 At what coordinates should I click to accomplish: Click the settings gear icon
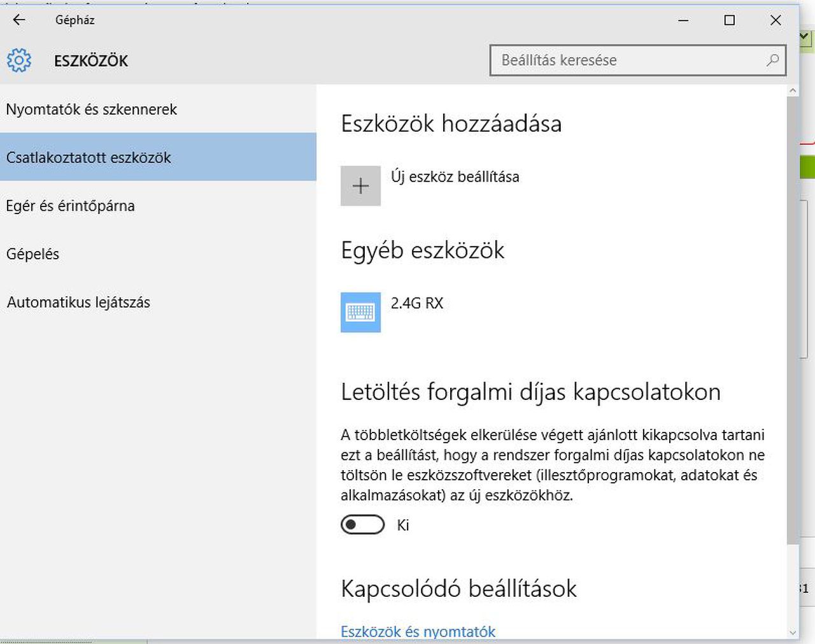pyautogui.click(x=19, y=61)
